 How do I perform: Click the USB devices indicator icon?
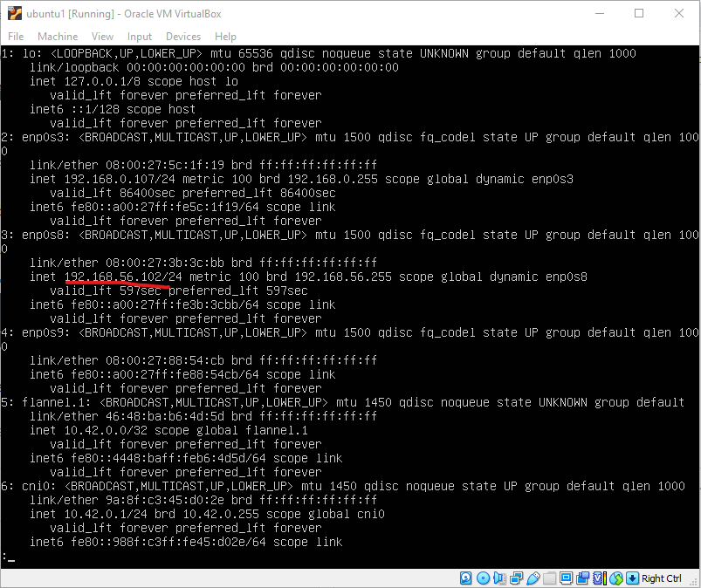coord(533,578)
